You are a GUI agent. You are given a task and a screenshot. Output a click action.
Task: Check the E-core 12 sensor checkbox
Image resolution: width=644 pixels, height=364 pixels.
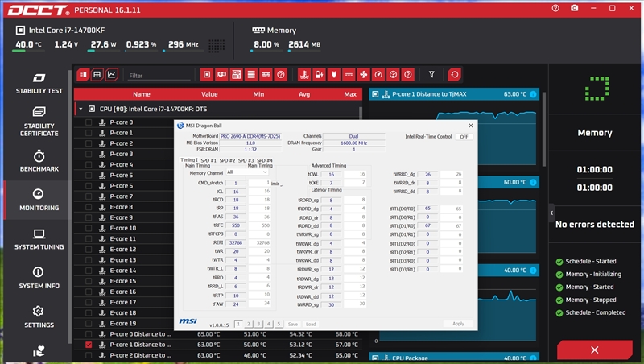89,249
